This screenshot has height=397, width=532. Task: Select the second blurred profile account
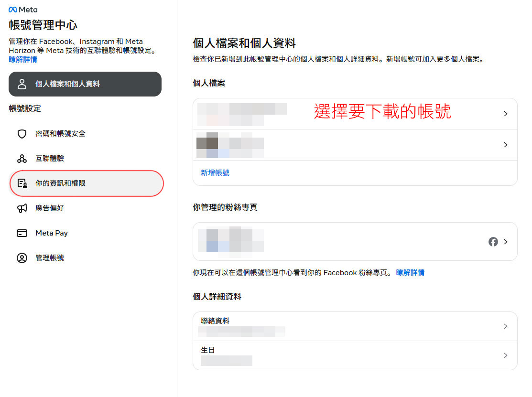point(355,145)
